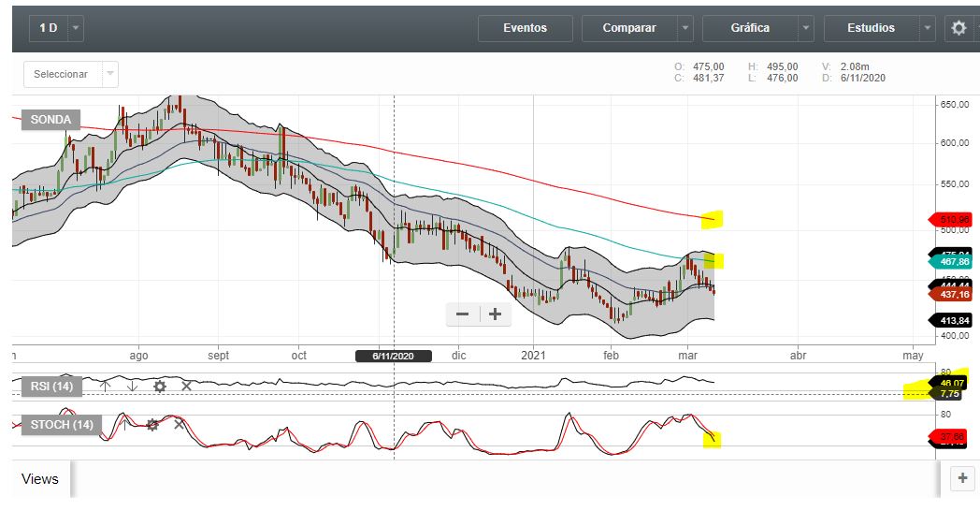This screenshot has width=980, height=511.
Task: Open the Estudios menu
Action: tap(871, 28)
